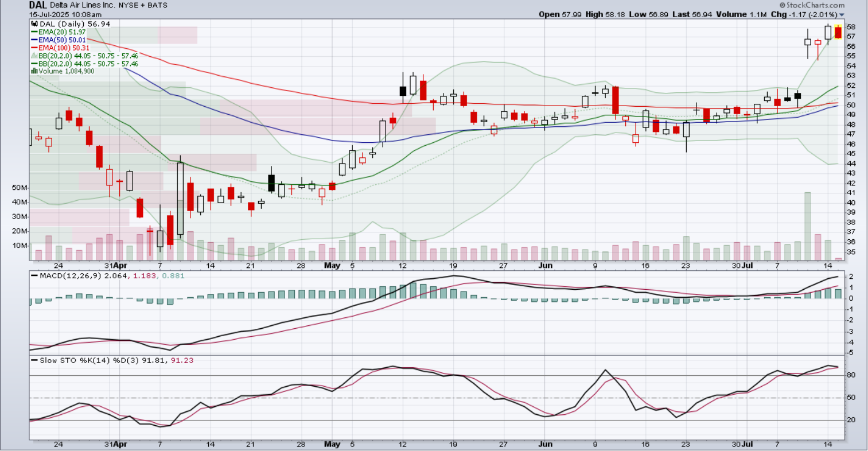Click the bar-chart icon beside Volume 1,084,900
Viewport: 868px width, 451px height.
[x=34, y=71]
